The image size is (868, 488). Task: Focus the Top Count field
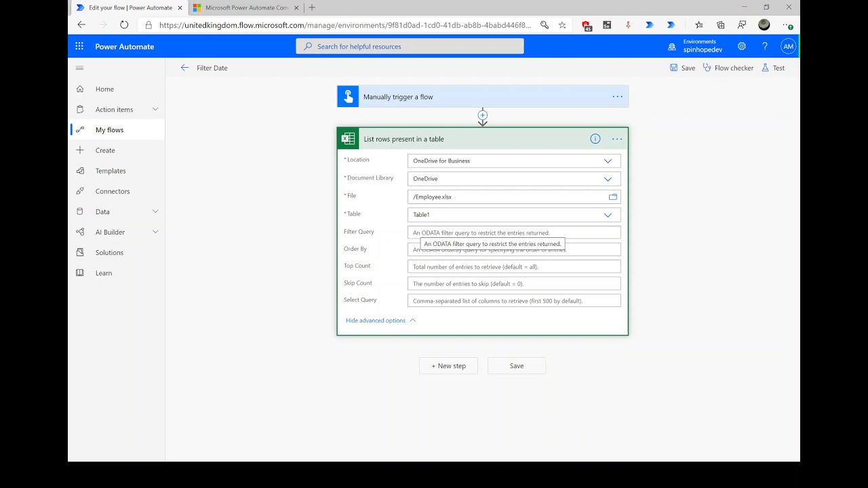[514, 266]
